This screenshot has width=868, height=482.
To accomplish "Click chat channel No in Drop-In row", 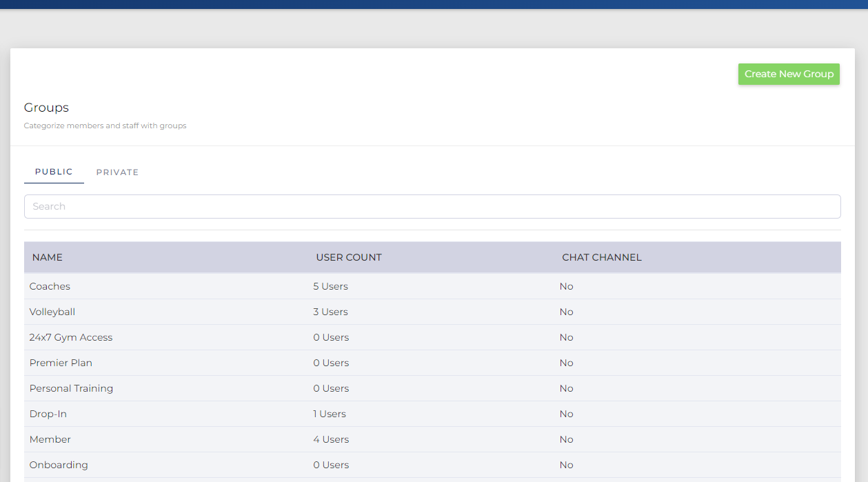I will (567, 414).
